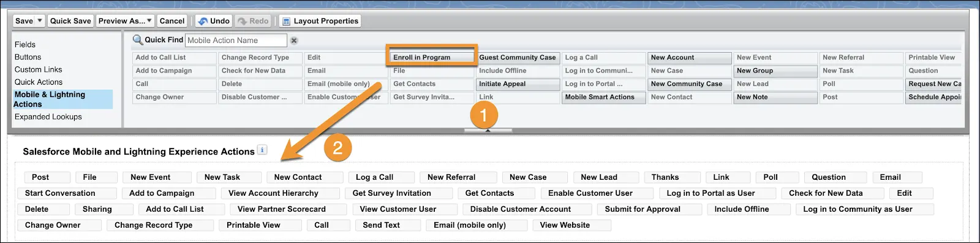The image size is (980, 243).
Task: Select New Event action in layout section
Action: point(157,177)
